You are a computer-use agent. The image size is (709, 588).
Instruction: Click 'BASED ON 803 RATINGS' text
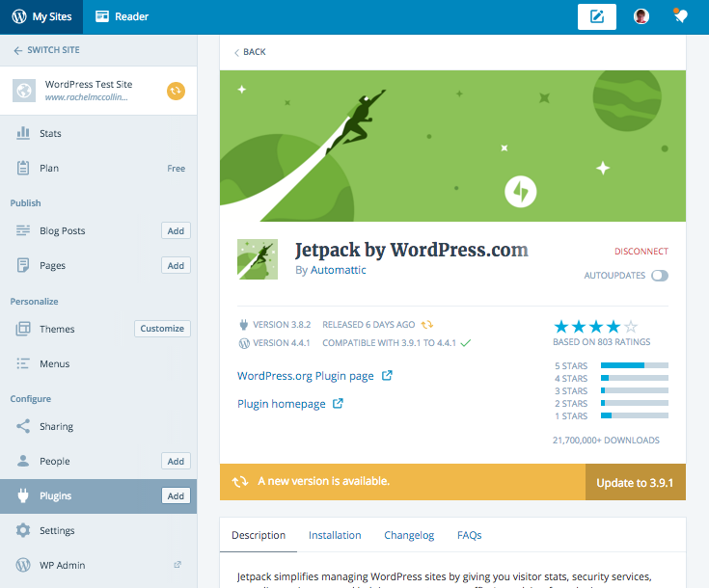(601, 342)
